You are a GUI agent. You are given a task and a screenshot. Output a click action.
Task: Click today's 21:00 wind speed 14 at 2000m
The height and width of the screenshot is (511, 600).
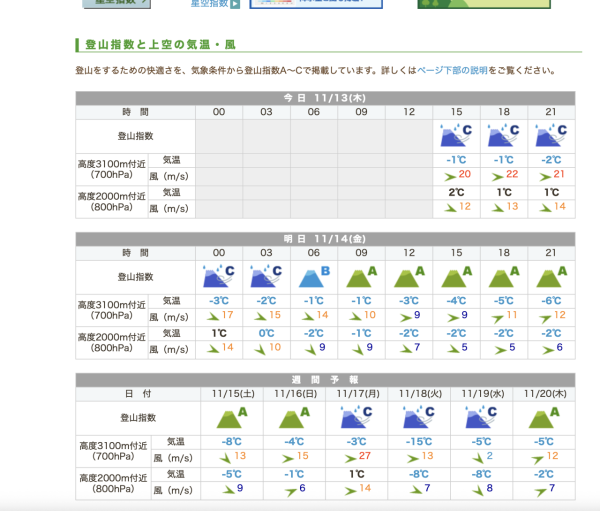[x=559, y=207]
